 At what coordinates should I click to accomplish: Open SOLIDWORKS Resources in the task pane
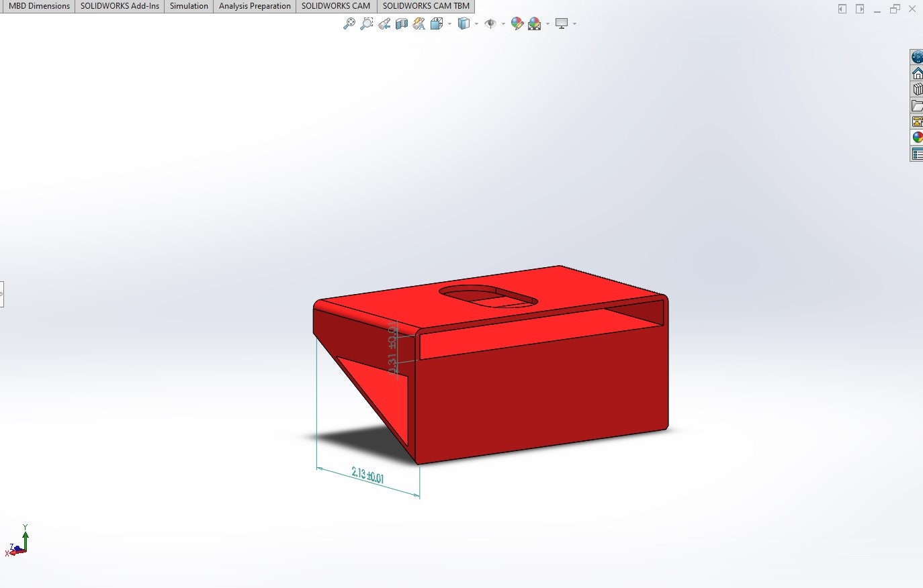[918, 56]
